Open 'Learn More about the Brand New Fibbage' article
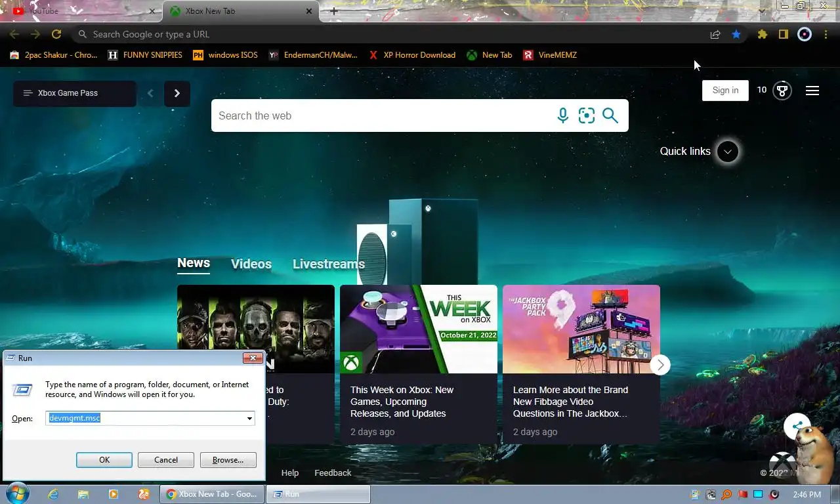This screenshot has height=504, width=840. pos(570,402)
